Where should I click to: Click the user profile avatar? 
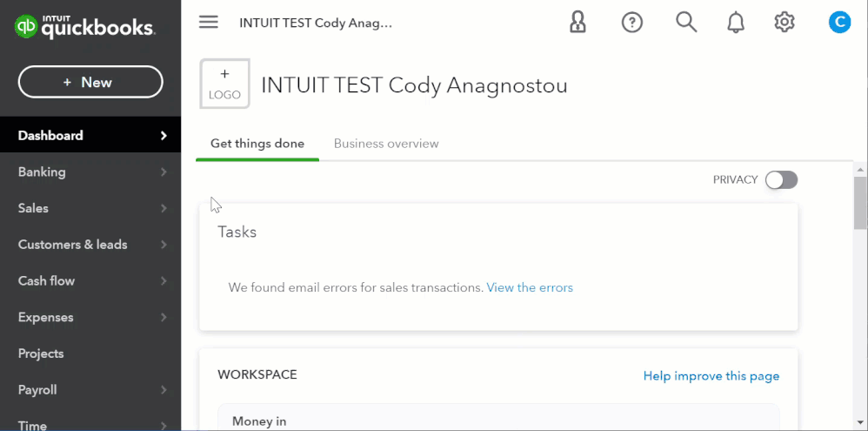839,23
